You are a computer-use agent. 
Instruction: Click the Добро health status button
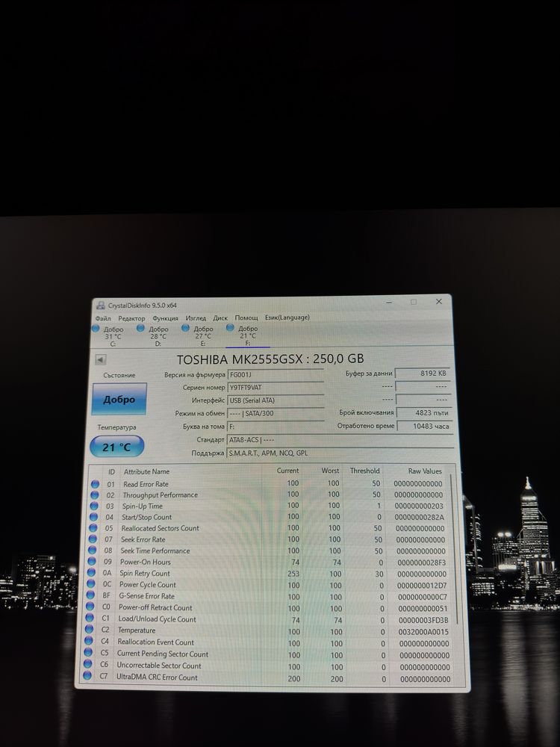click(119, 399)
